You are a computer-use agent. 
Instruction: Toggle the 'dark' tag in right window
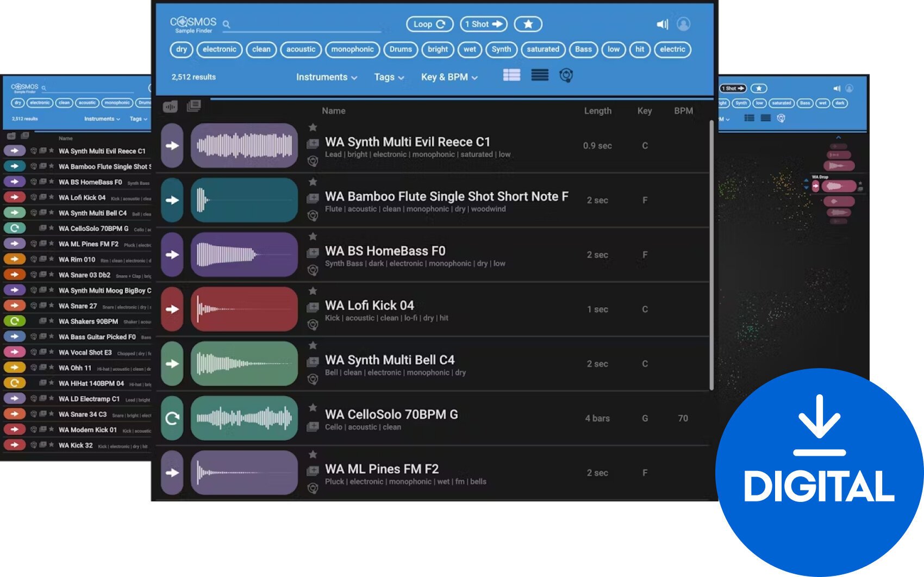click(840, 103)
